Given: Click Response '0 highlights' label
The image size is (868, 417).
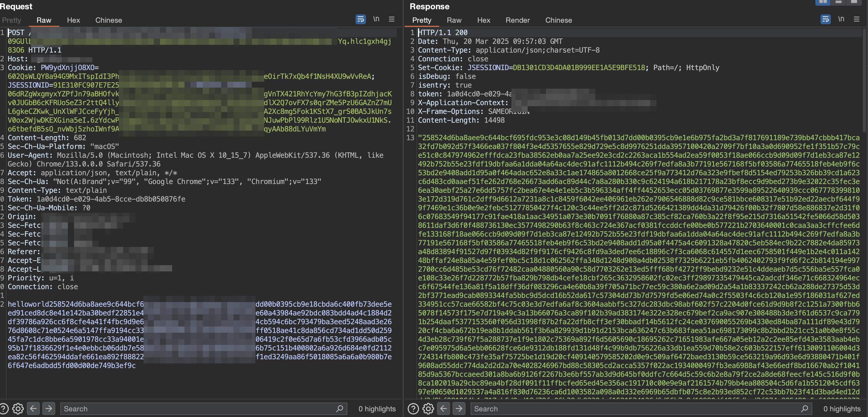Looking at the screenshot, I should pyautogui.click(x=842, y=408).
